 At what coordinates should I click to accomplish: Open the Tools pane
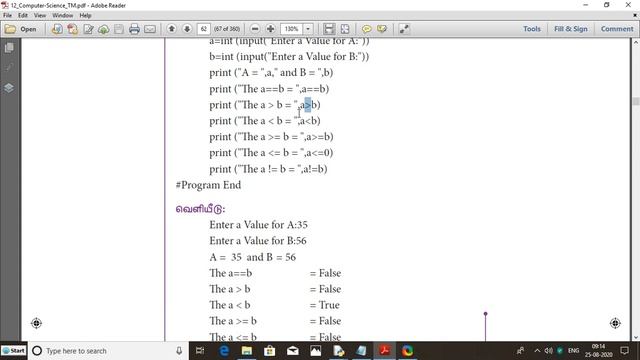point(532,29)
